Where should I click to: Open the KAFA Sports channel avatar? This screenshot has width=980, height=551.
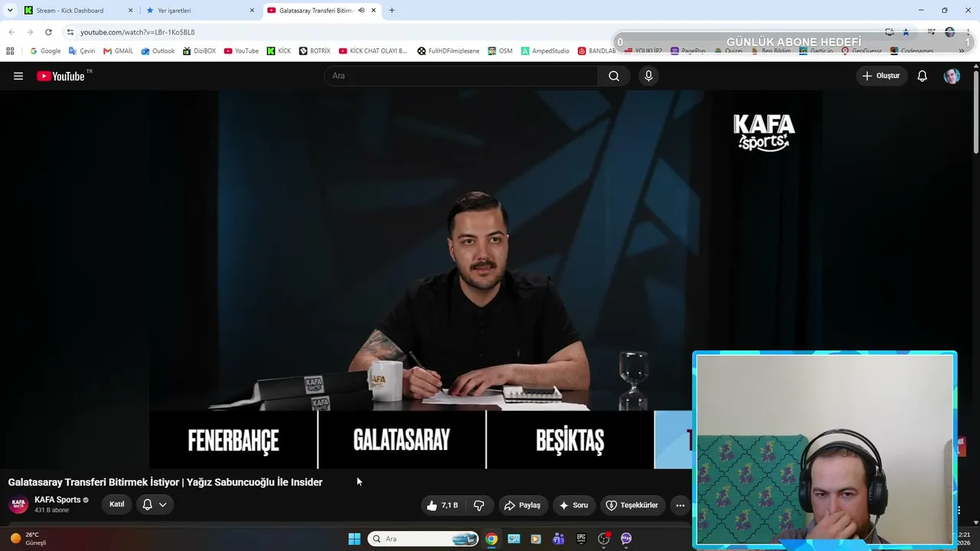pyautogui.click(x=18, y=505)
